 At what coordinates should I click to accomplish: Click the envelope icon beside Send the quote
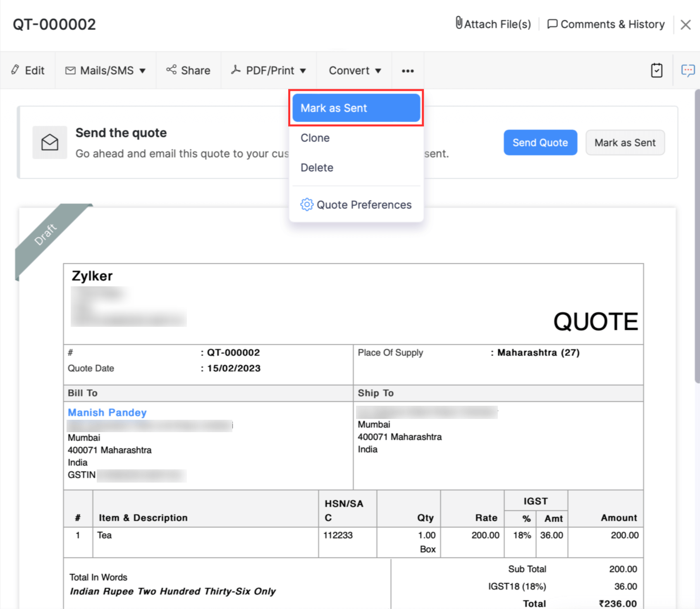click(50, 143)
